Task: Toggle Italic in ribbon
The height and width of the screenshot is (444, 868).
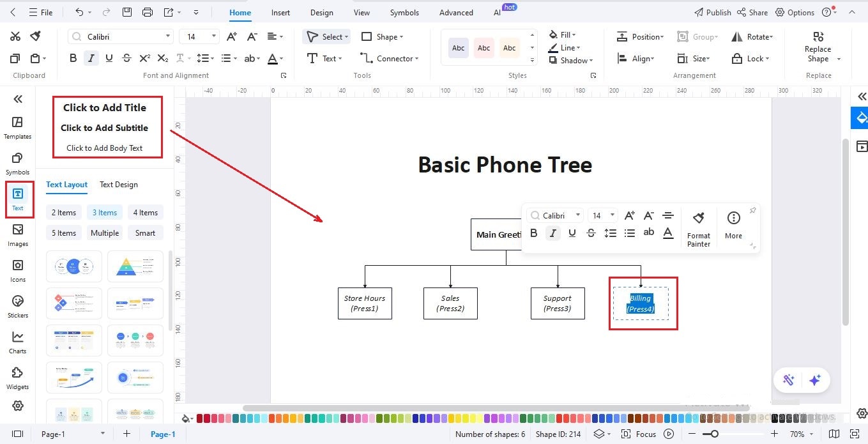Action: (91, 58)
